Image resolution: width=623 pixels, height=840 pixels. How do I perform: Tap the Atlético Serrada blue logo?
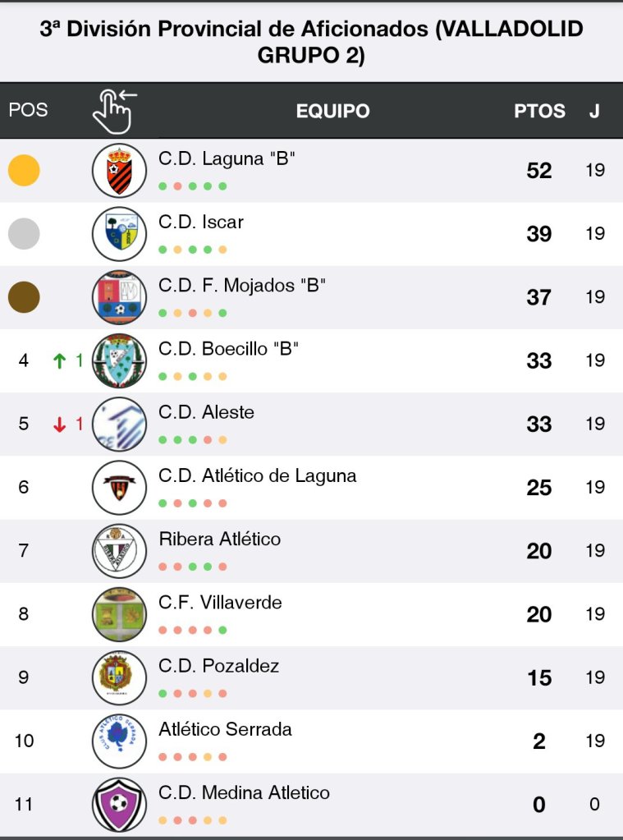tap(119, 741)
